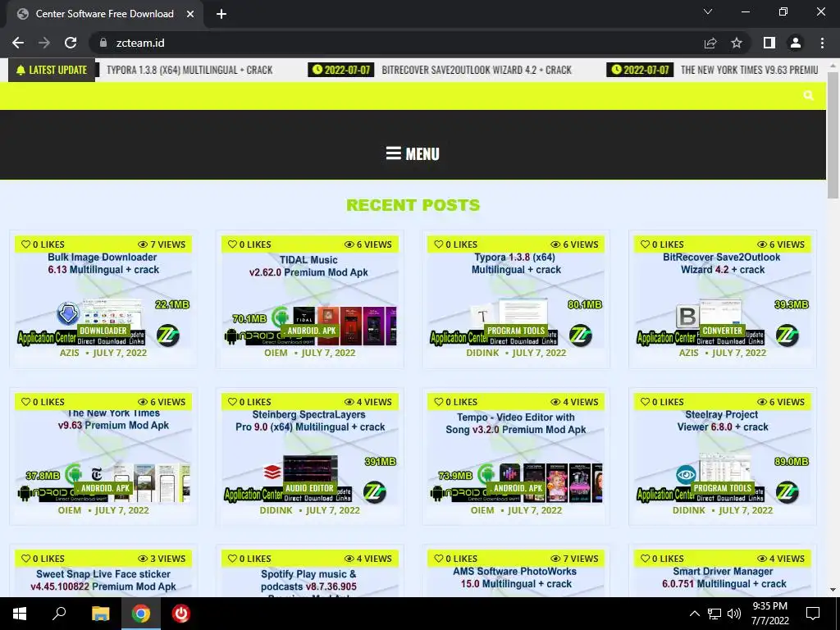The image size is (840, 630).
Task: Open PROGRAM TOOLS tag on Steelray card
Action: (722, 488)
